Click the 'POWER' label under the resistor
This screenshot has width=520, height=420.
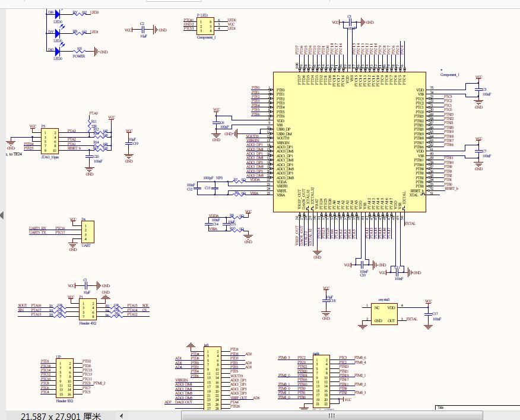click(x=79, y=56)
